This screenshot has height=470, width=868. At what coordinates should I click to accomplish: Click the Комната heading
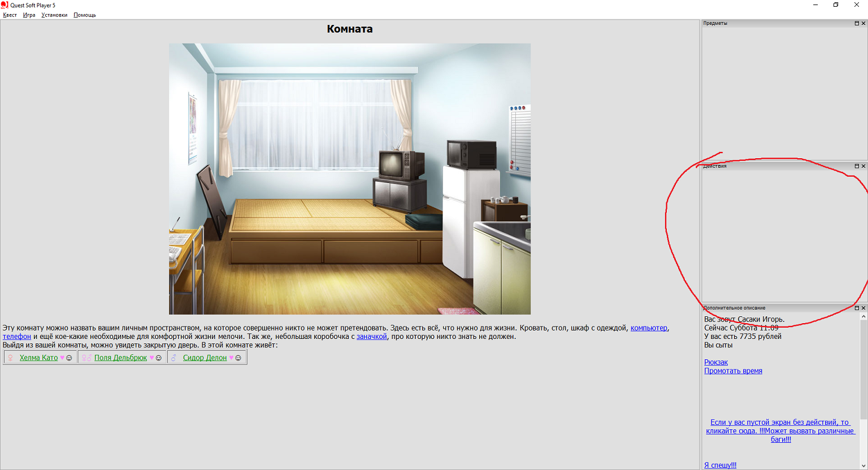350,29
